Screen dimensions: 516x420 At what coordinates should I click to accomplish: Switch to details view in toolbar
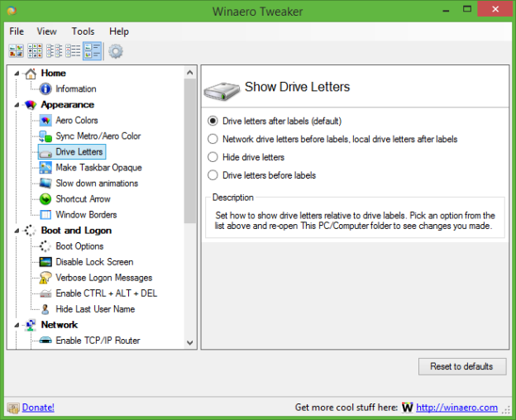point(73,51)
